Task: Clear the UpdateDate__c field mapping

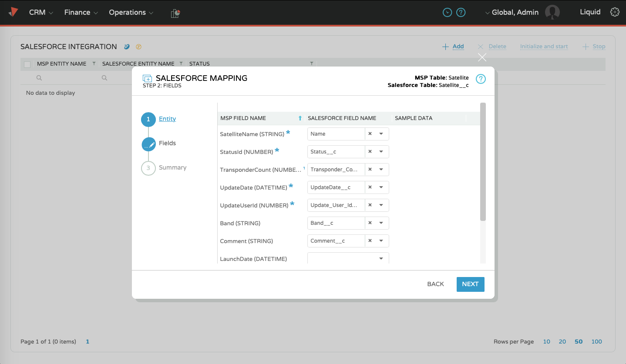Action: 370,187
